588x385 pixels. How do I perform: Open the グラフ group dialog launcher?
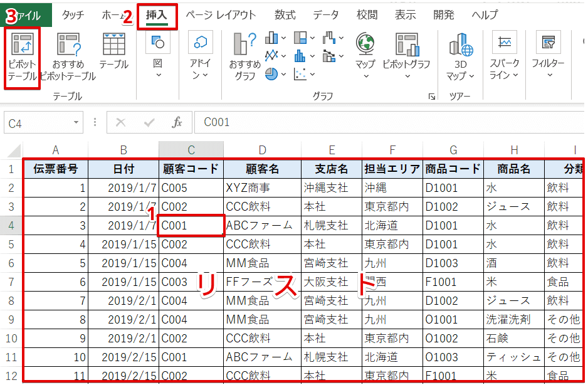point(432,95)
